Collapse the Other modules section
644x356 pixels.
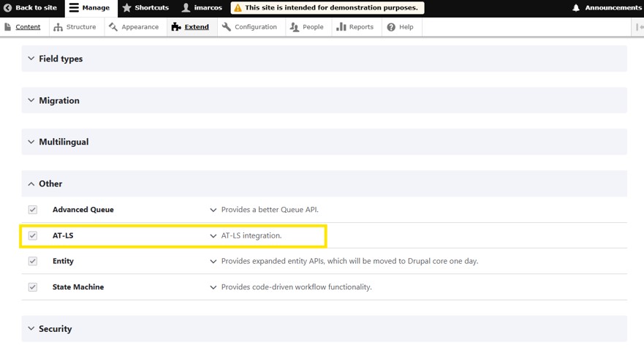[x=50, y=184]
